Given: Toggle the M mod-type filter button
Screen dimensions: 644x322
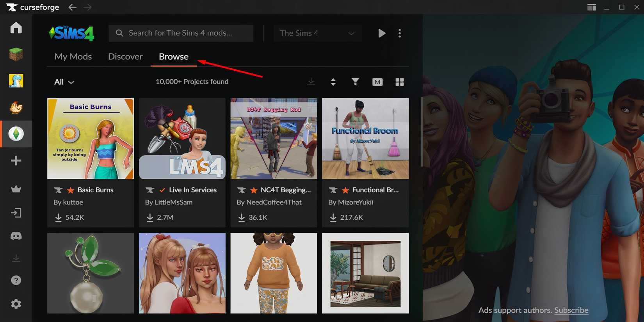Looking at the screenshot, I should (x=377, y=82).
